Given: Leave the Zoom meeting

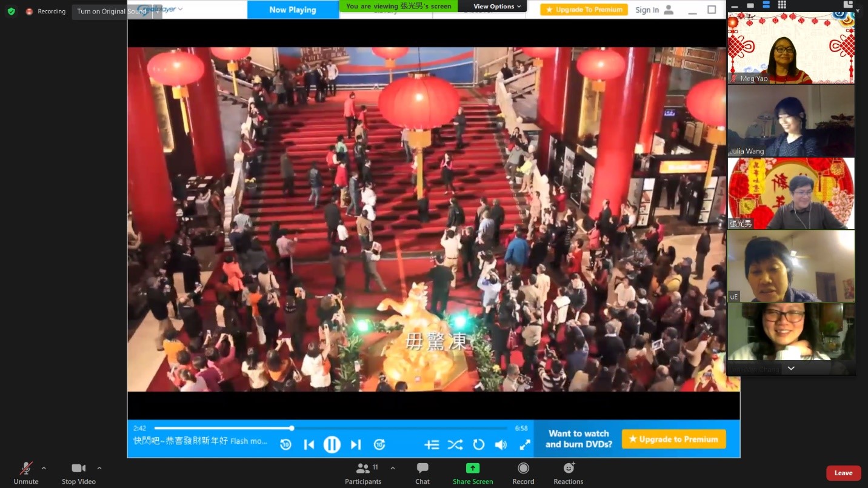Looking at the screenshot, I should [843, 473].
